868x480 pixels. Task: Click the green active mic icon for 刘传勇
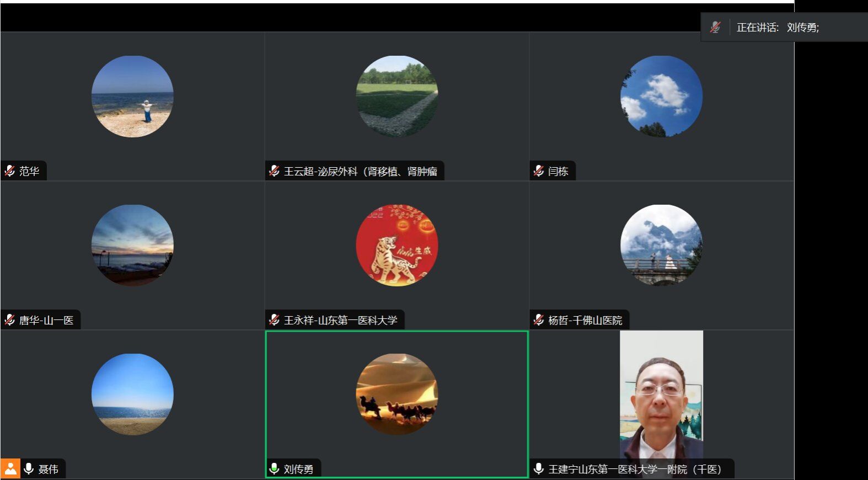point(274,469)
